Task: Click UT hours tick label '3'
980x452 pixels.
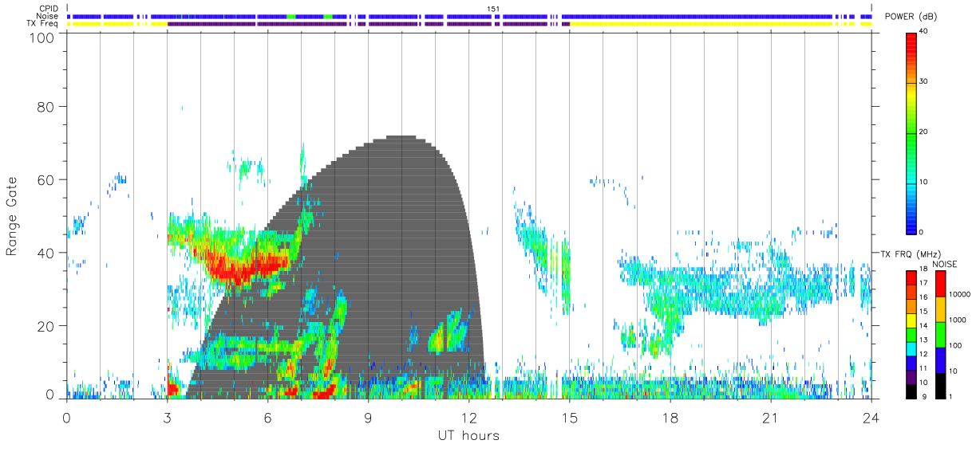Action: (167, 417)
